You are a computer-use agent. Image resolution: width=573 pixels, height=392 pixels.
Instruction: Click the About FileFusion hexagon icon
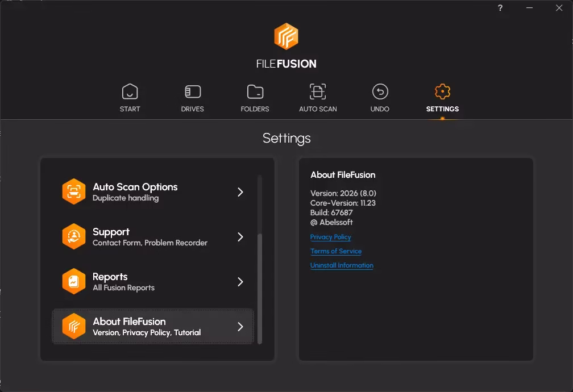74,326
